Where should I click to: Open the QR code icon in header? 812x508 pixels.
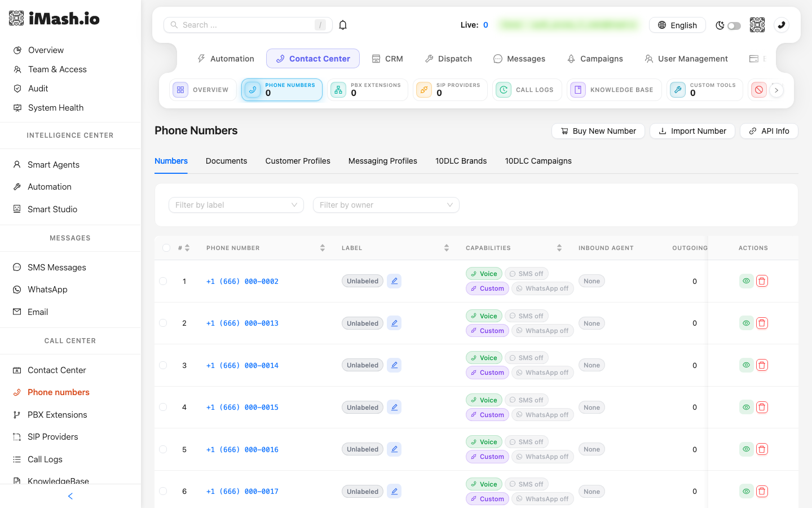[x=757, y=25]
